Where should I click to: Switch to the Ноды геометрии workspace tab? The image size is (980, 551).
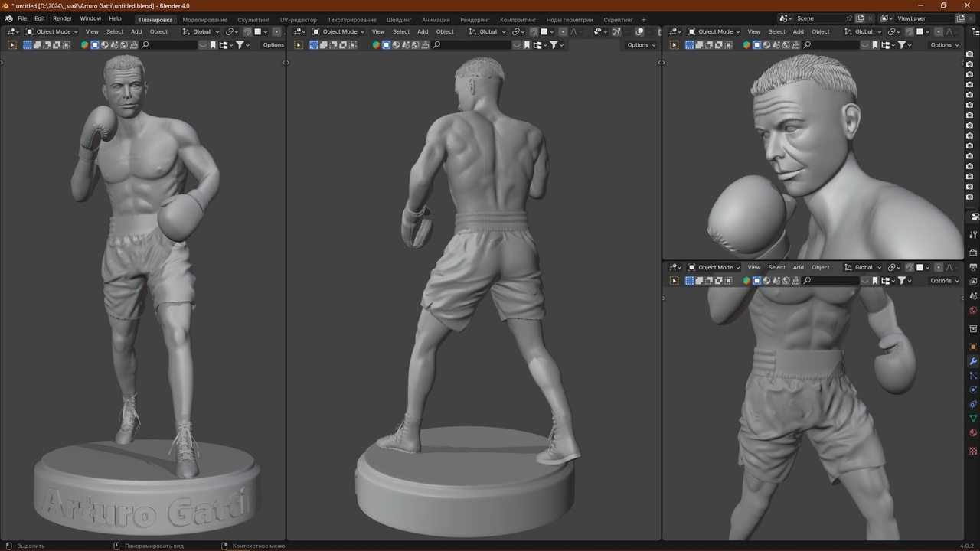[x=570, y=20]
